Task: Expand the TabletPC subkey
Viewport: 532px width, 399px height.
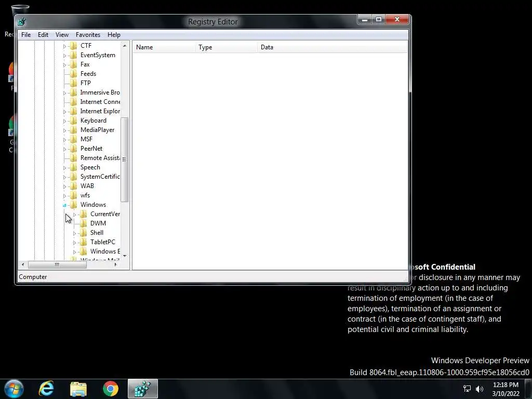Action: [x=75, y=243]
